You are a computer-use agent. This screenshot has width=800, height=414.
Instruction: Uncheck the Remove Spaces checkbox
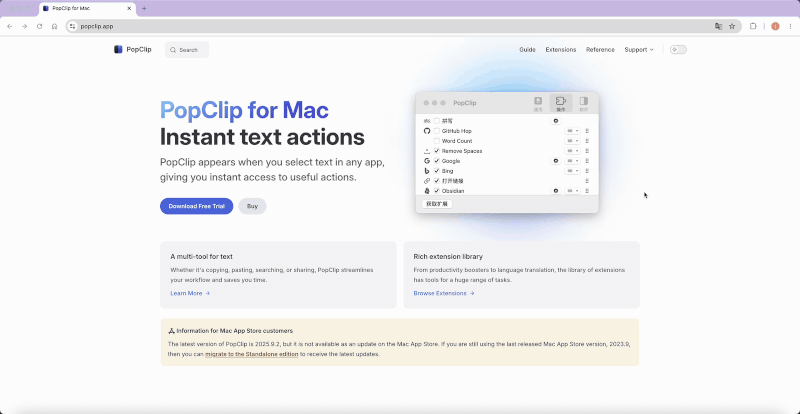(437, 151)
